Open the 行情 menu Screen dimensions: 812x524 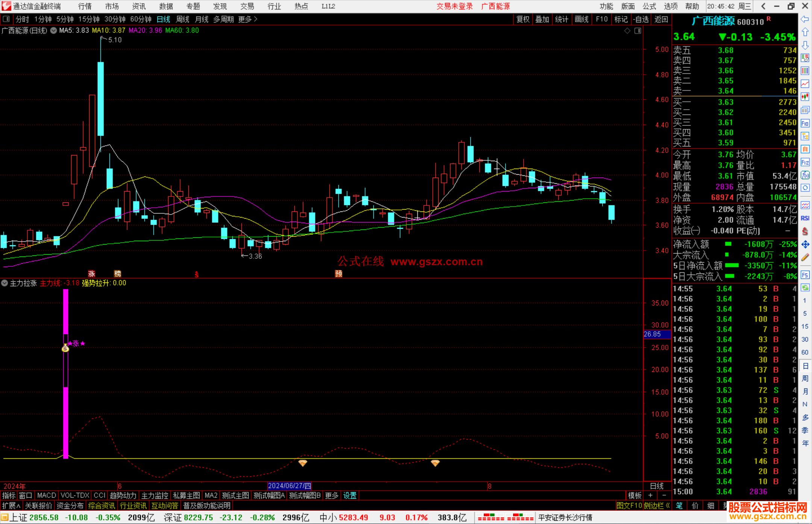[85, 6]
